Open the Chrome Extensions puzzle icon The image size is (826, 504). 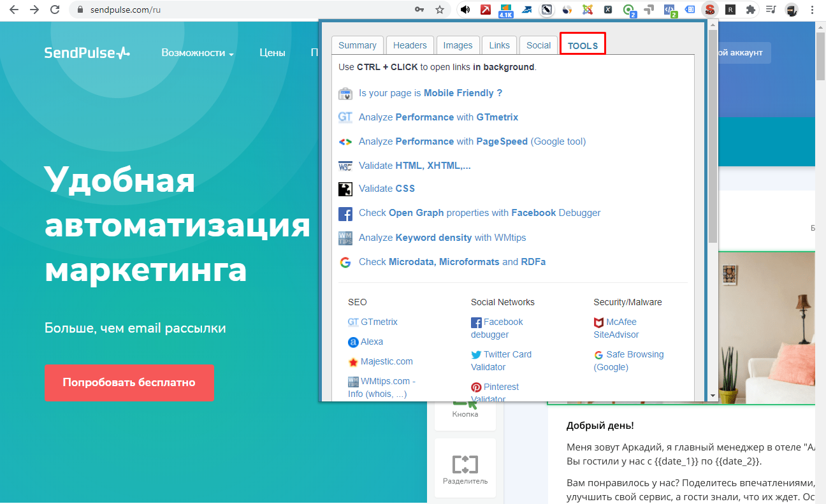pyautogui.click(x=751, y=10)
